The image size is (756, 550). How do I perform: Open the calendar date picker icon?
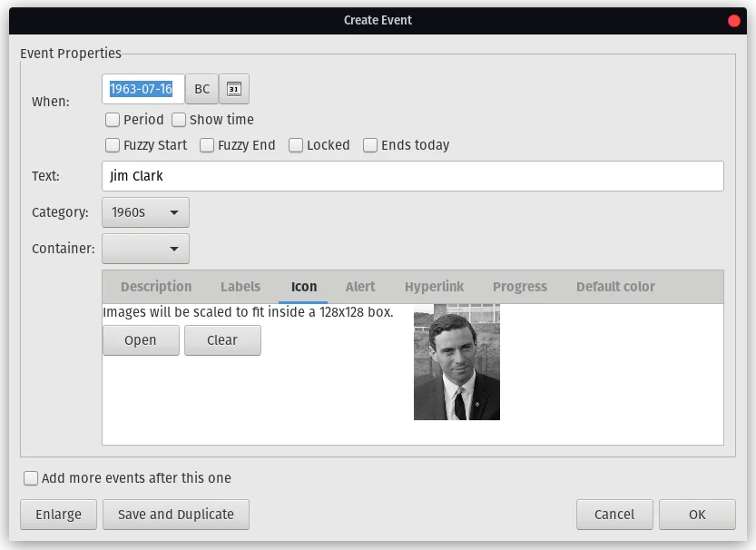point(234,89)
